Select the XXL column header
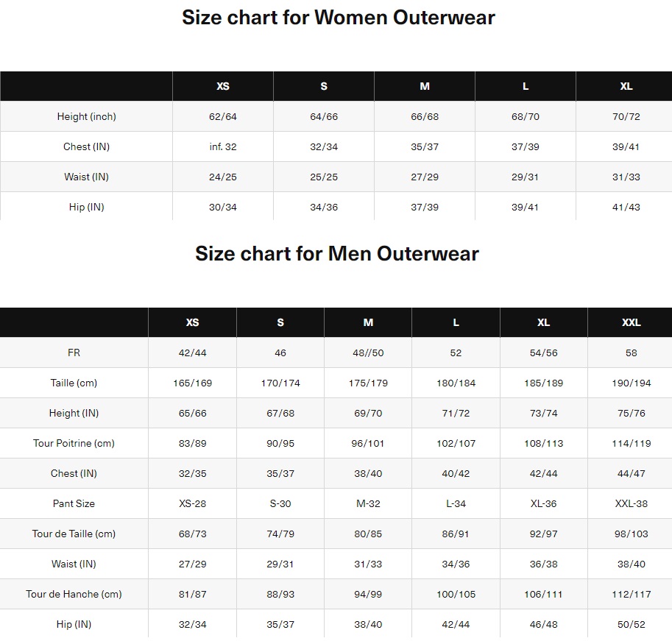This screenshot has width=672, height=641. click(x=631, y=322)
